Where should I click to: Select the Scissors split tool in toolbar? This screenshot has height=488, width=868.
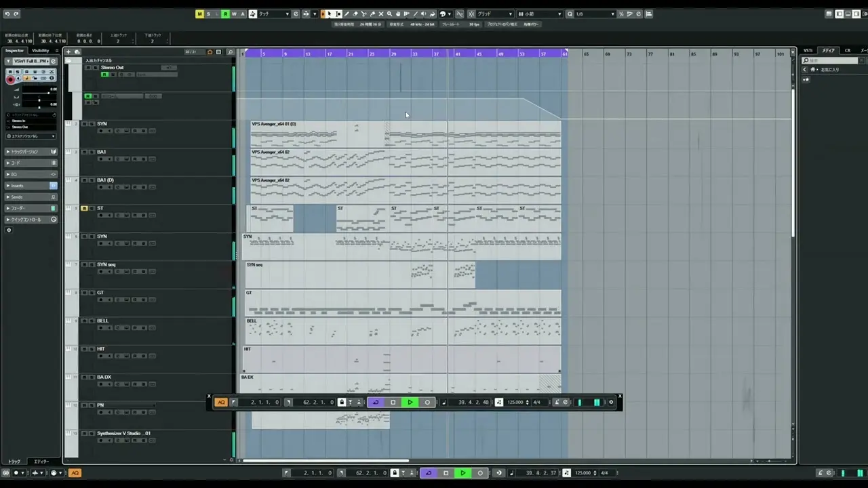[x=363, y=14]
